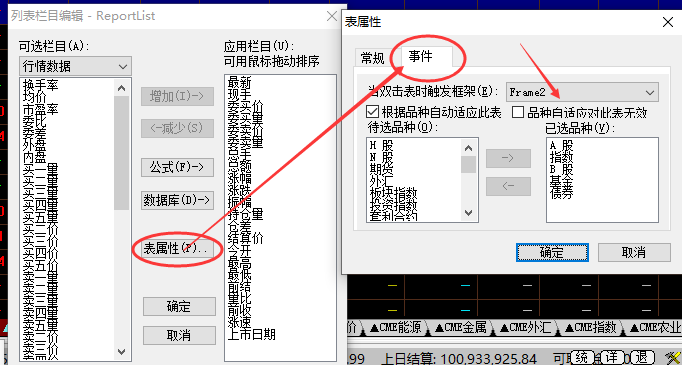Select 内盘 in available columns list
682x365 pixels.
pos(34,157)
